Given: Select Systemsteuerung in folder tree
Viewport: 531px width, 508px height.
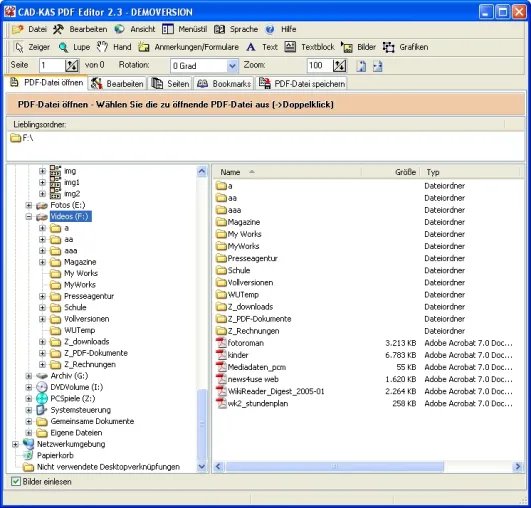Looking at the screenshot, I should pyautogui.click(x=80, y=410).
